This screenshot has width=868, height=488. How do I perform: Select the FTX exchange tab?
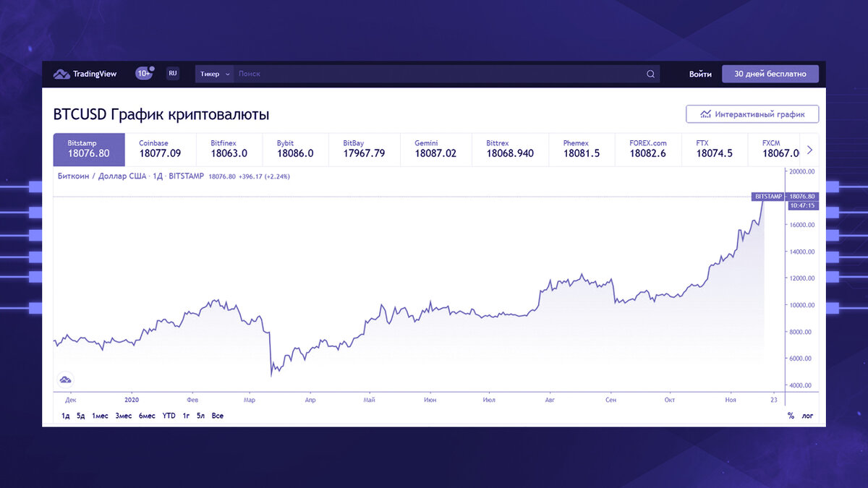click(715, 149)
